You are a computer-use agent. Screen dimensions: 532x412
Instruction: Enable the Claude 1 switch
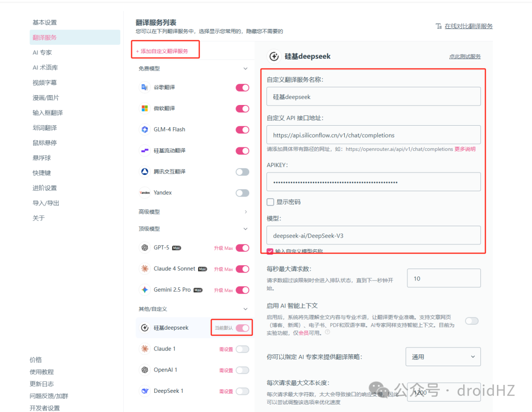[x=242, y=349]
